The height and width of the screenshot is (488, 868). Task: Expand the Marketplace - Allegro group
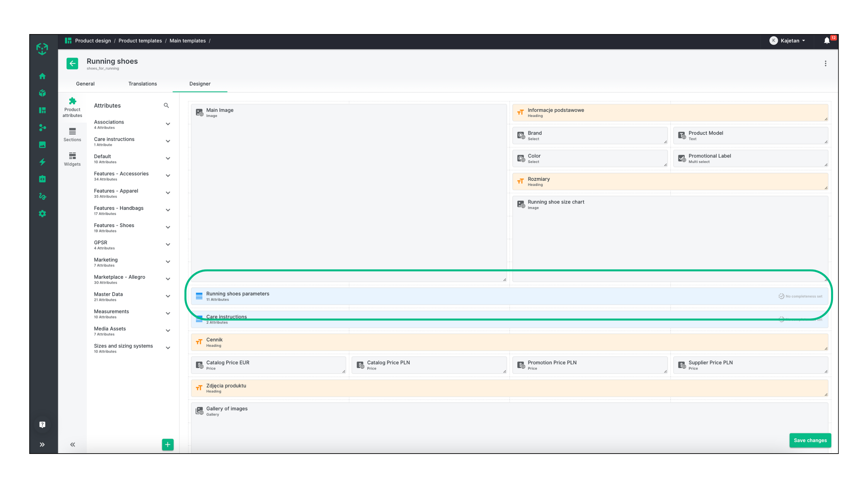[x=168, y=279]
